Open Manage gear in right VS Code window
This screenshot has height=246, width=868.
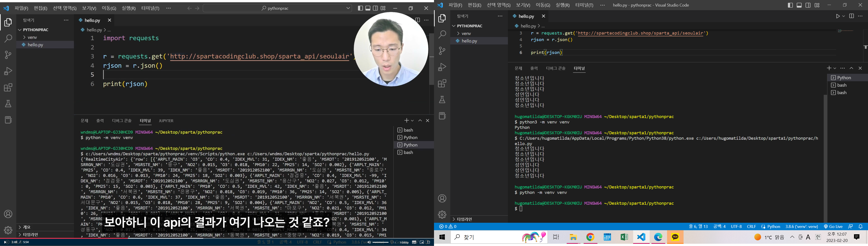pyautogui.click(x=442, y=214)
